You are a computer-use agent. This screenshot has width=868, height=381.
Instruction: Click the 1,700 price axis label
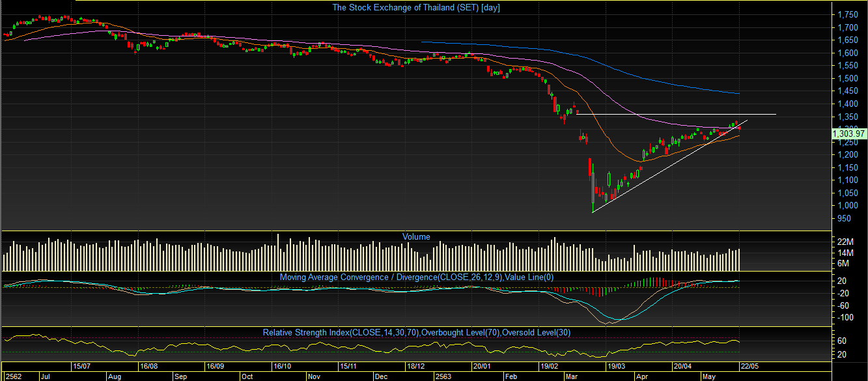click(x=847, y=27)
